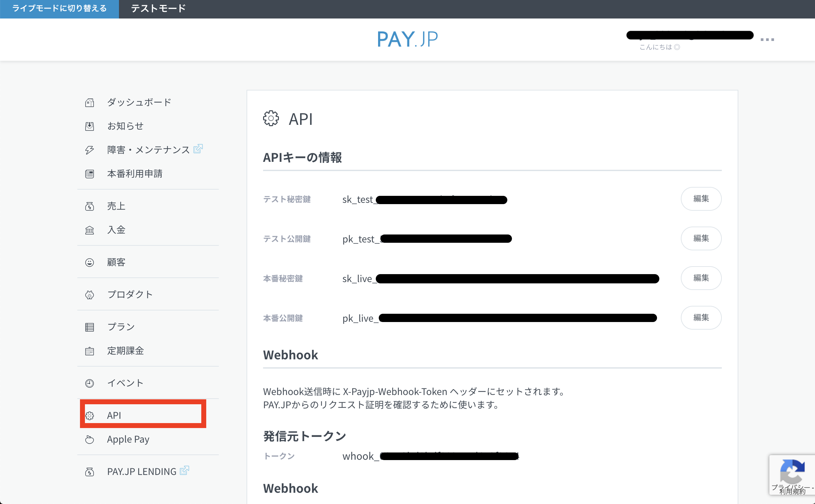This screenshot has width=815, height=504.
Task: Click the 入金 bank building icon
Action: click(89, 230)
